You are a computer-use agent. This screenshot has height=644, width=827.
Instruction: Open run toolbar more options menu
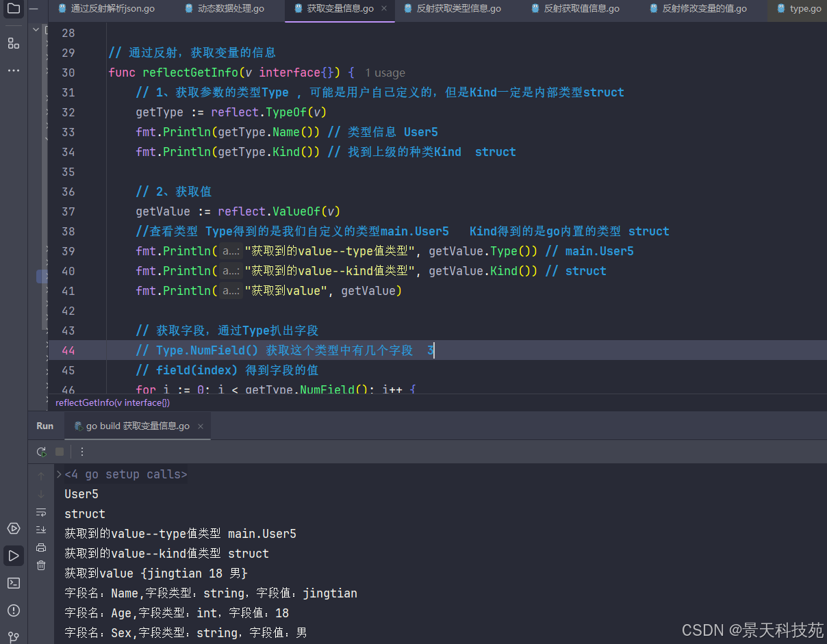(x=82, y=452)
